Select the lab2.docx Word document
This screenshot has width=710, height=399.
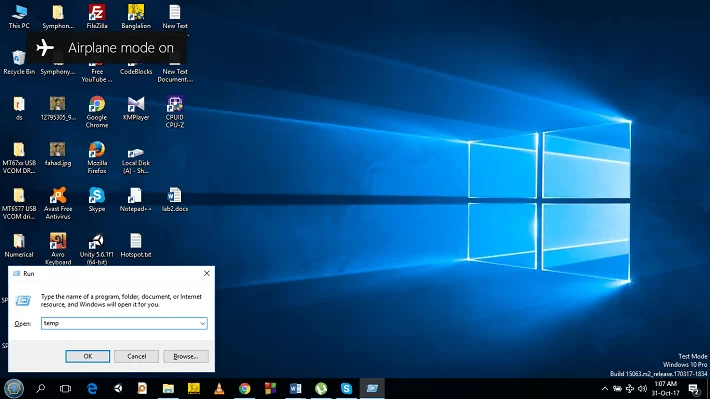click(x=175, y=199)
